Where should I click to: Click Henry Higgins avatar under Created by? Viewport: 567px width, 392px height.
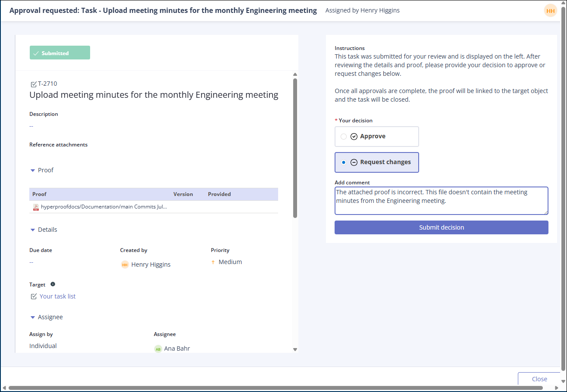[125, 264]
